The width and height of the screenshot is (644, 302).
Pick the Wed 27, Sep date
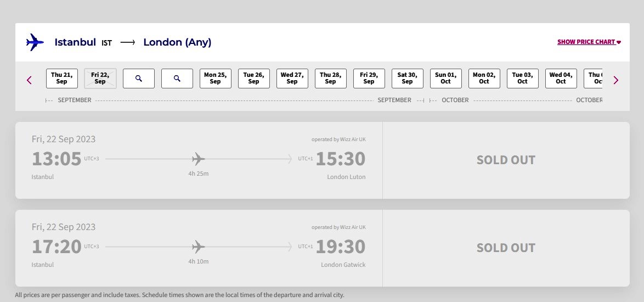292,79
